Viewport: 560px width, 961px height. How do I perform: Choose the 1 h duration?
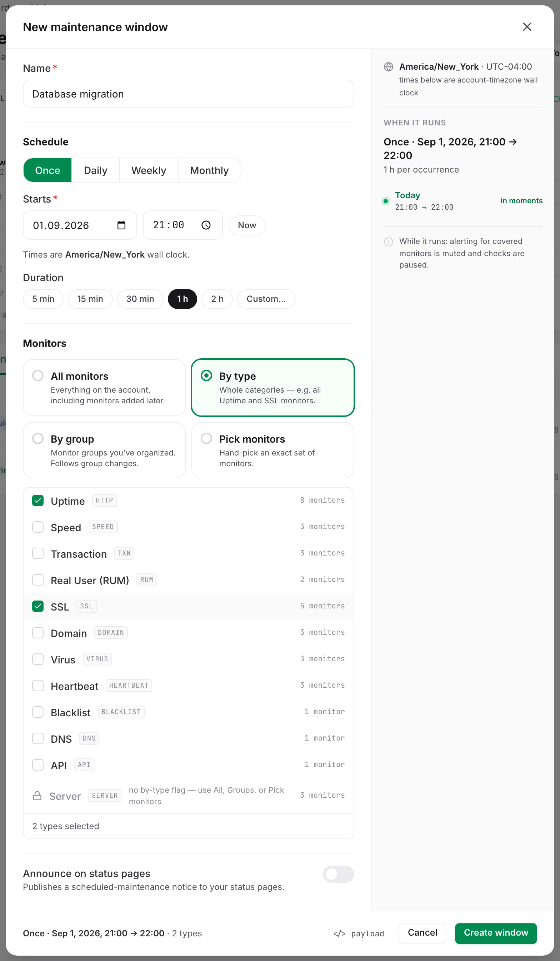point(182,299)
